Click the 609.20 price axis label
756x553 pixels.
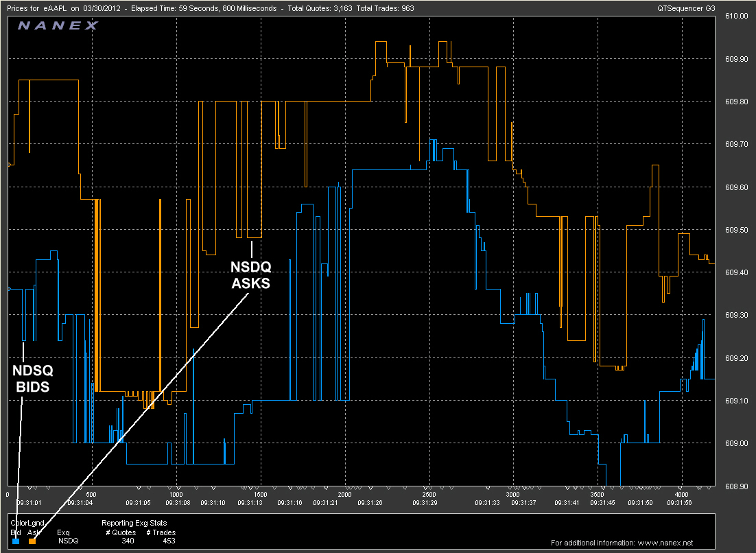coord(736,358)
